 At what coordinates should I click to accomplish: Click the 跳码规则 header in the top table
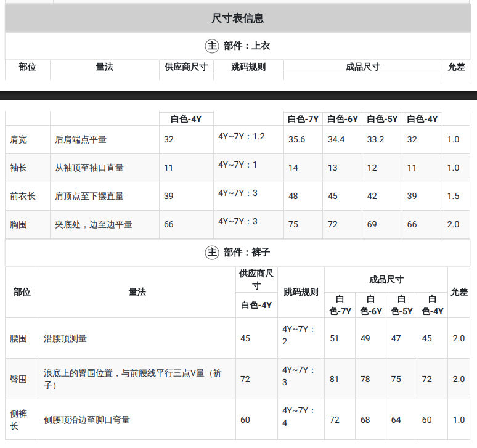(248, 67)
